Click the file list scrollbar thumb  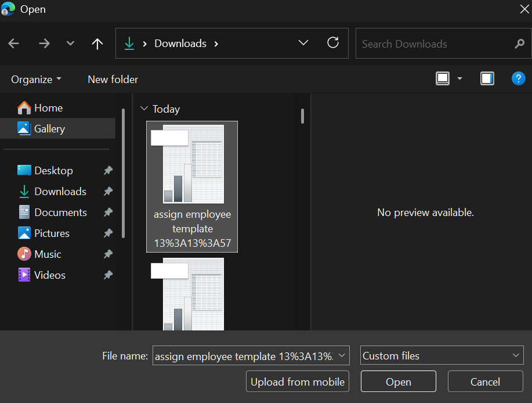pyautogui.click(x=302, y=116)
